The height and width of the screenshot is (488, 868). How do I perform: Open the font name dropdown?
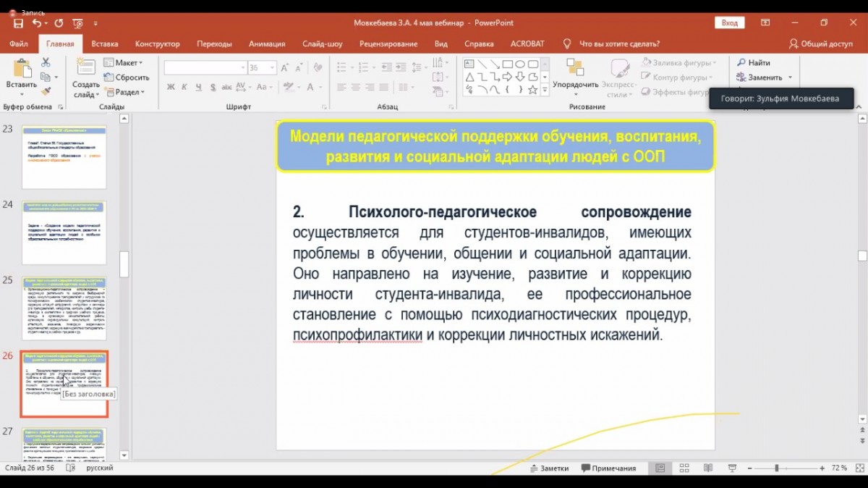point(243,67)
